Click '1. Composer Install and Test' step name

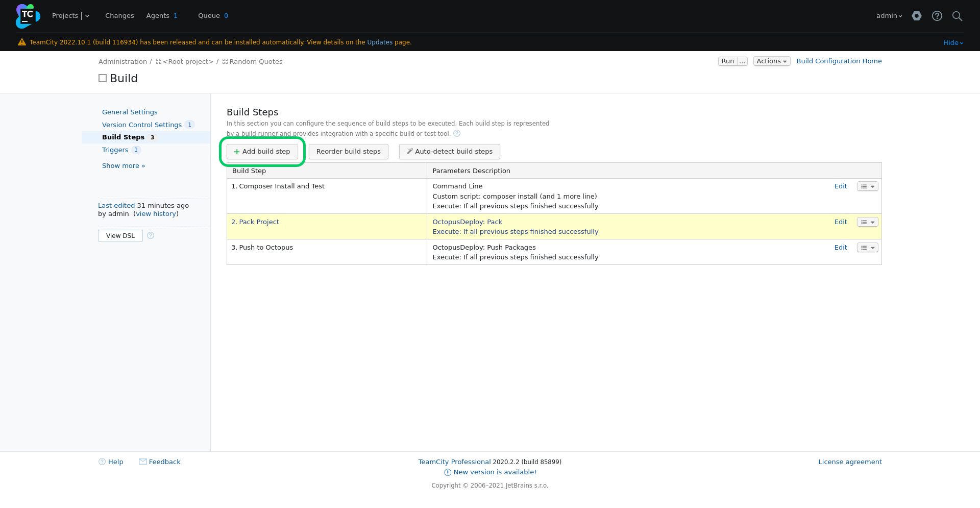[278, 186]
